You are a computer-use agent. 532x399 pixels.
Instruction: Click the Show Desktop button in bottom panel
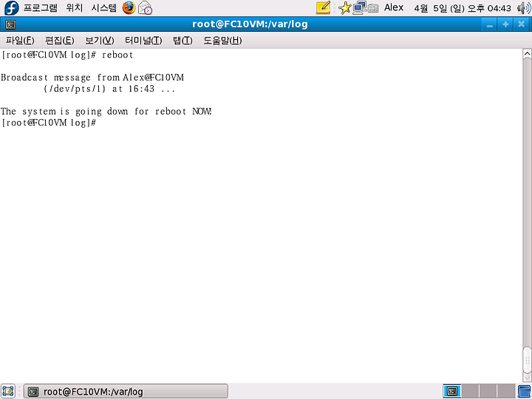coord(8,391)
